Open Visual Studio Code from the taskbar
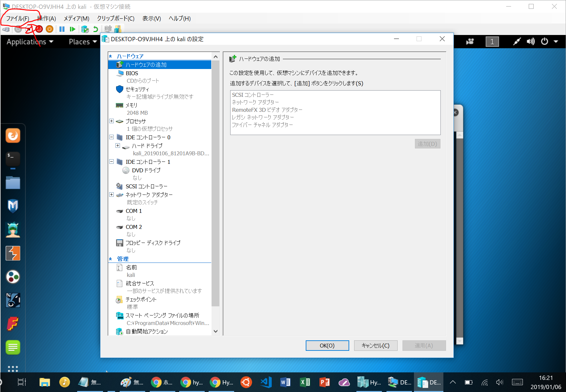 (x=266, y=382)
